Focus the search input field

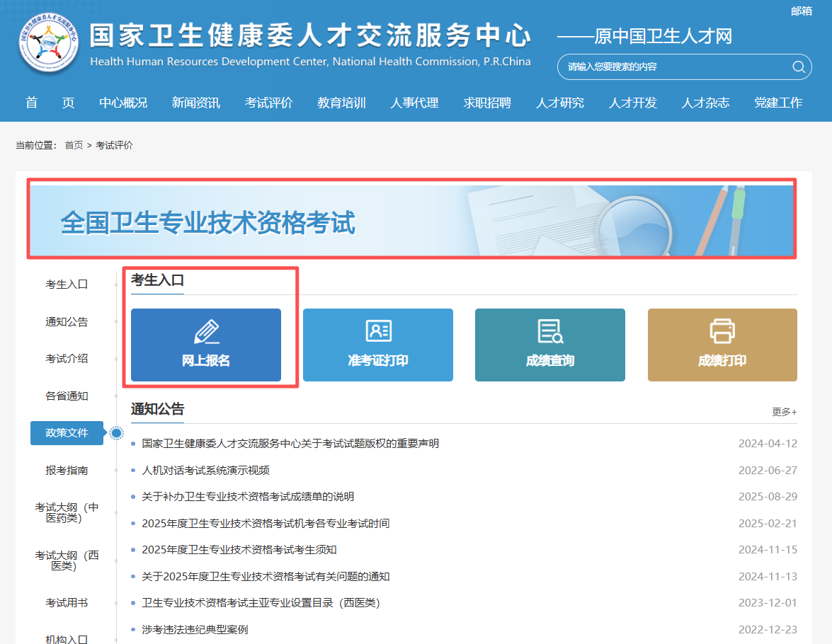[x=673, y=67]
